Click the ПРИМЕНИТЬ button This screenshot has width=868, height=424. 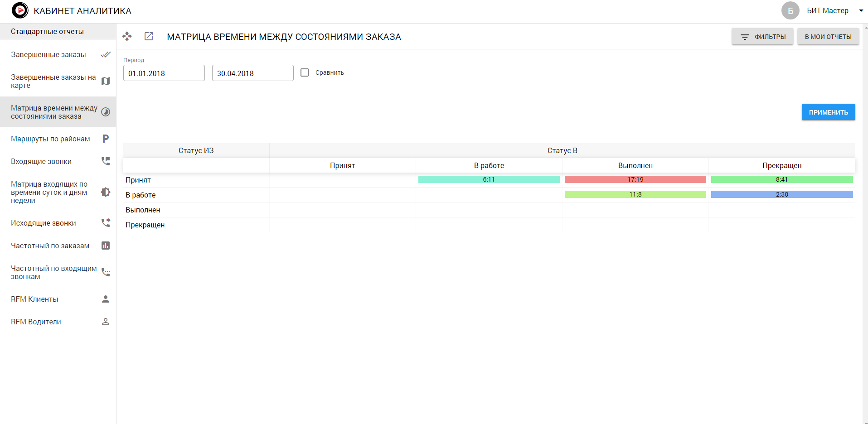point(828,112)
